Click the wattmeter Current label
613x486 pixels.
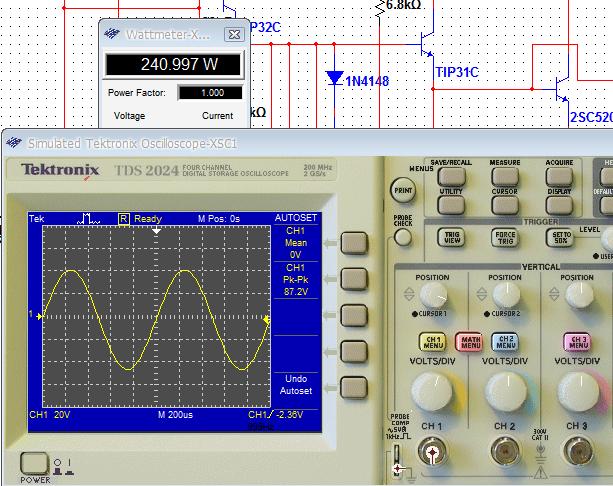[x=217, y=116]
